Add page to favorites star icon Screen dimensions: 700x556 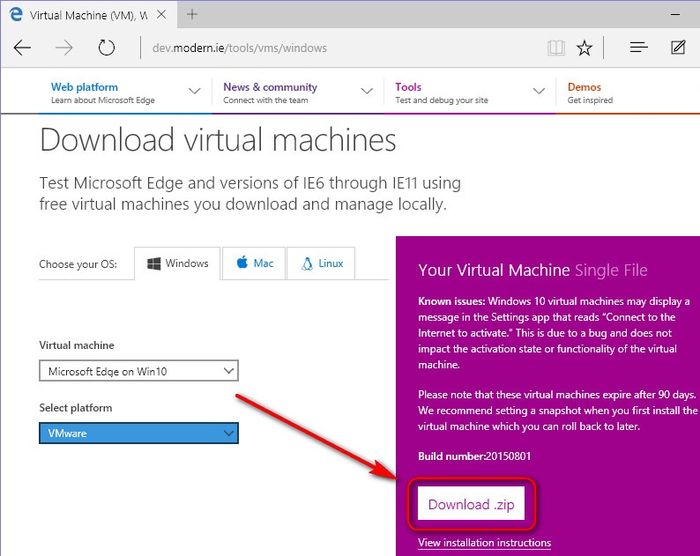[585, 48]
